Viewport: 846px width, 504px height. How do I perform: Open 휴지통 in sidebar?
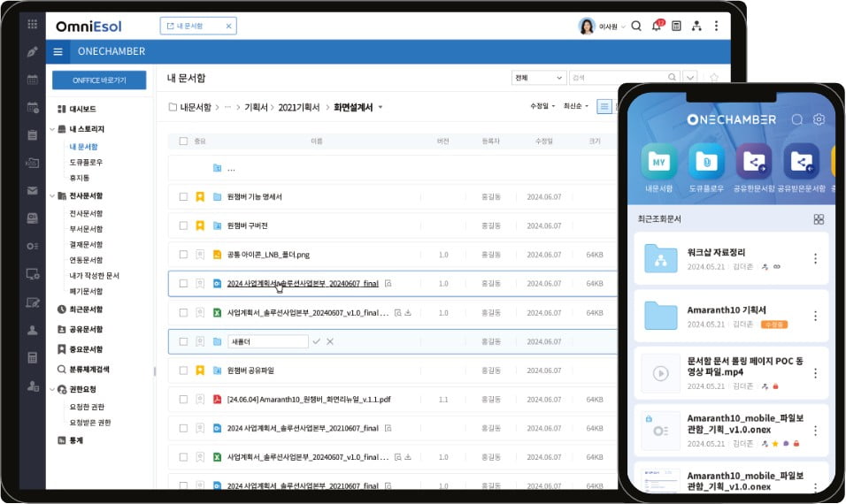(80, 178)
